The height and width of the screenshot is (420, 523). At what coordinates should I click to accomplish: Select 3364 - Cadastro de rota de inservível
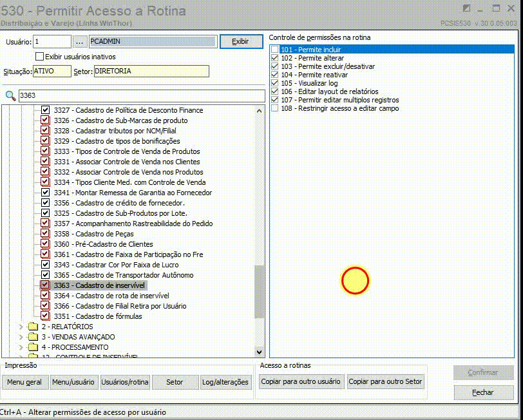111,296
